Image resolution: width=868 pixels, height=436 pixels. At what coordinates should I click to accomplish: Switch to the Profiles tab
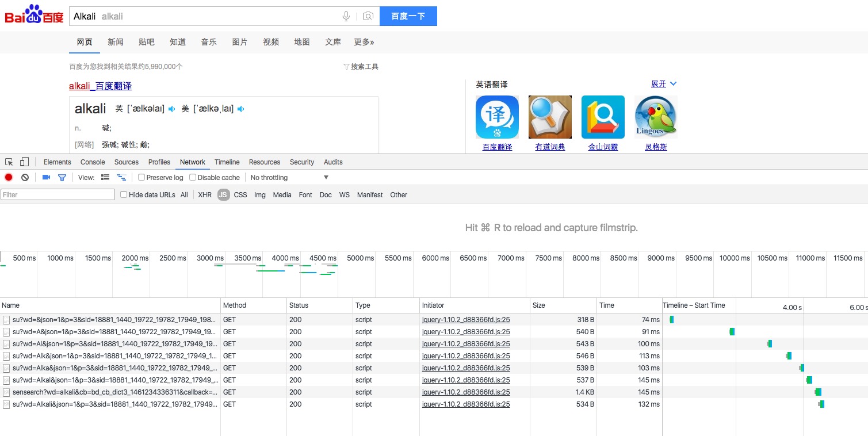tap(159, 162)
